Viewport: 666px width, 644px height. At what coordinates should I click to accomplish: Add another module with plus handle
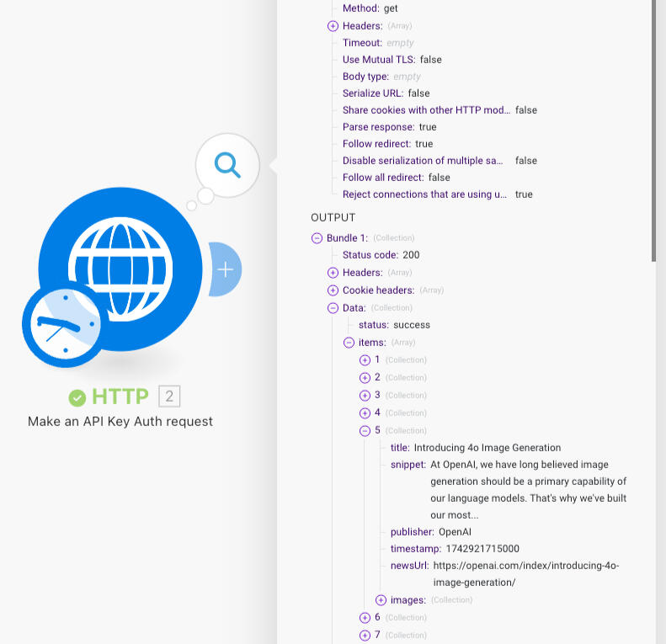coord(225,269)
